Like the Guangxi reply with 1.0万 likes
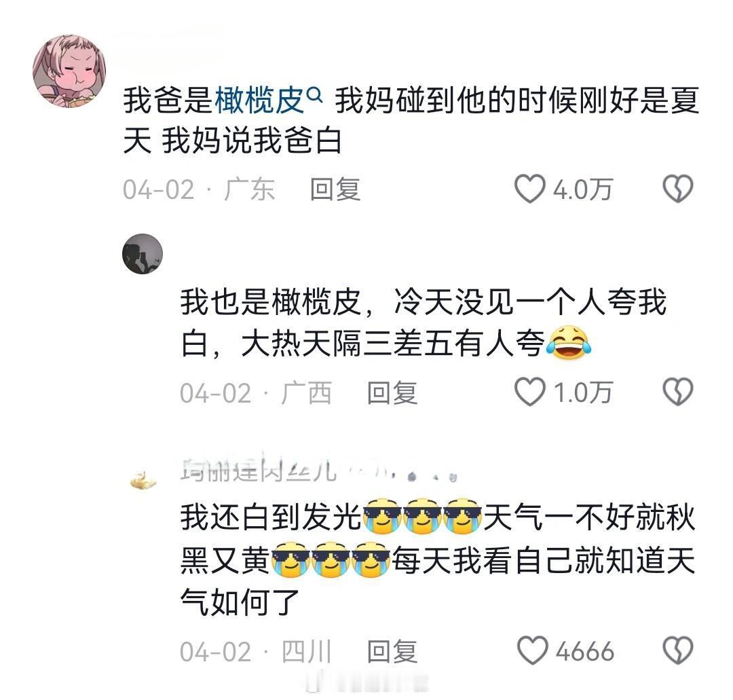This screenshot has width=733, height=700. 529,392
